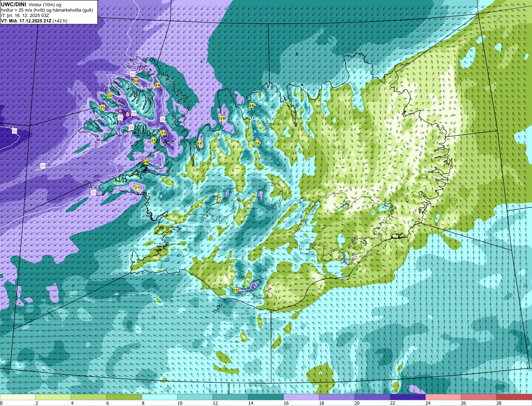The image size is (532, 406).
Task: Click the 12–14 m/s legend segment
Action: (231, 397)
